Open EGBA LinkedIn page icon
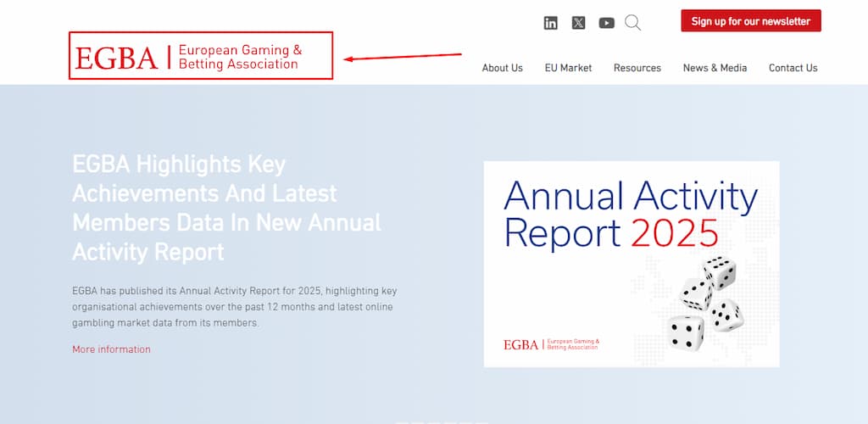 tap(550, 23)
